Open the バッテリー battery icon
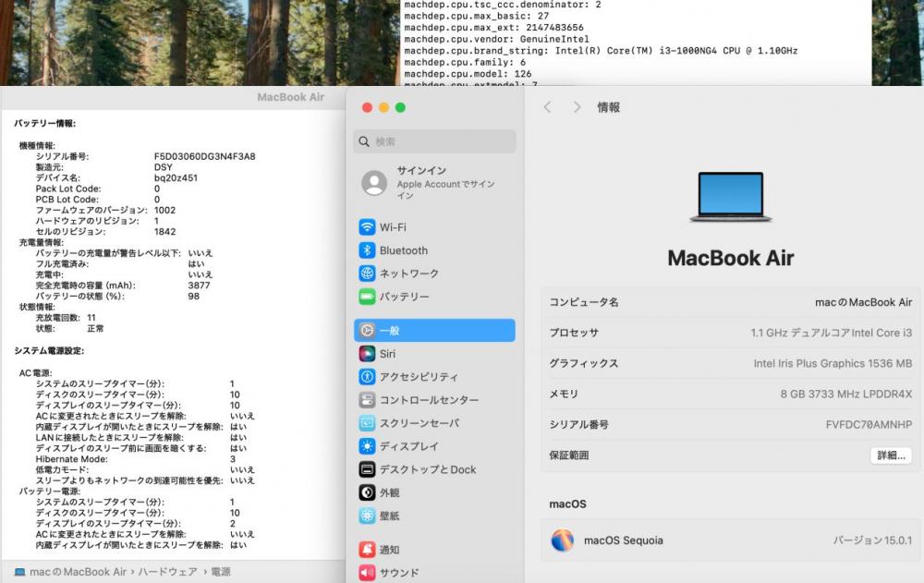Screen dimensions: 924x583 [367, 297]
